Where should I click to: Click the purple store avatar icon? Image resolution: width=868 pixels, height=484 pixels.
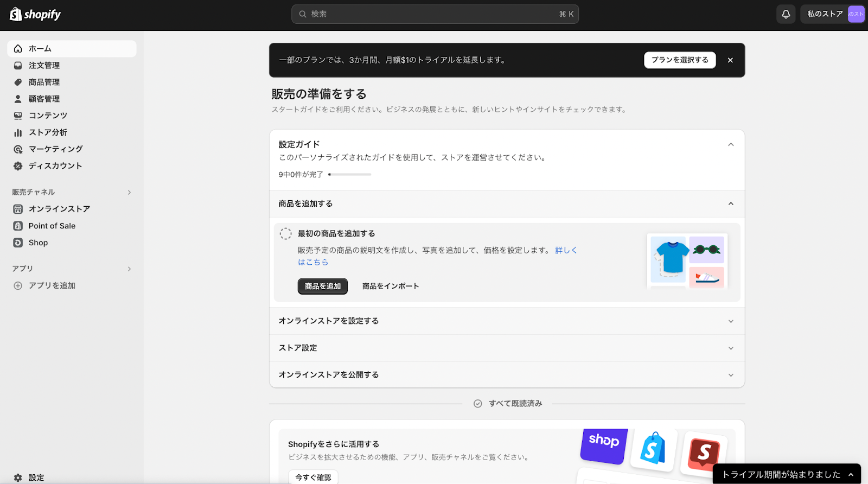click(856, 14)
